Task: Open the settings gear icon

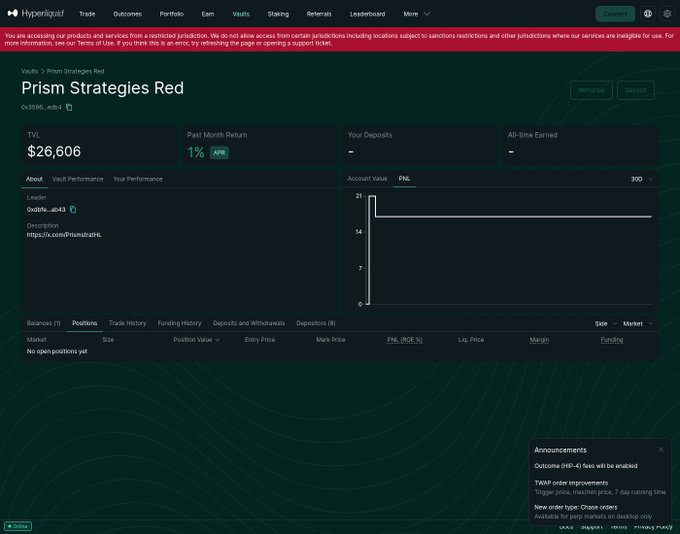Action: (667, 14)
